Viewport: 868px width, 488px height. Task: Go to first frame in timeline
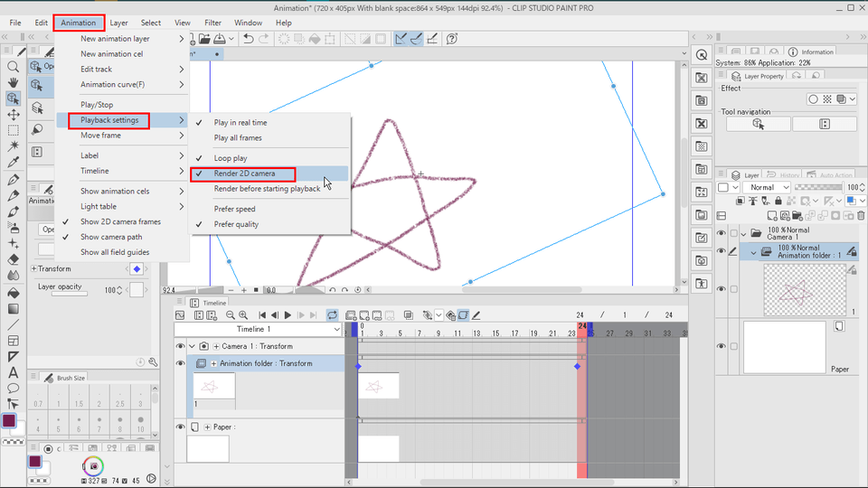point(262,315)
